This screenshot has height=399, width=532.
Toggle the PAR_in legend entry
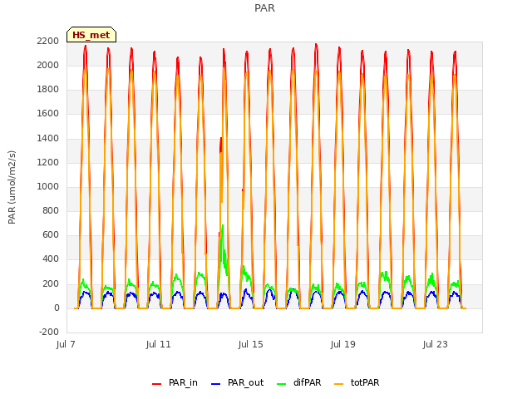175,382
